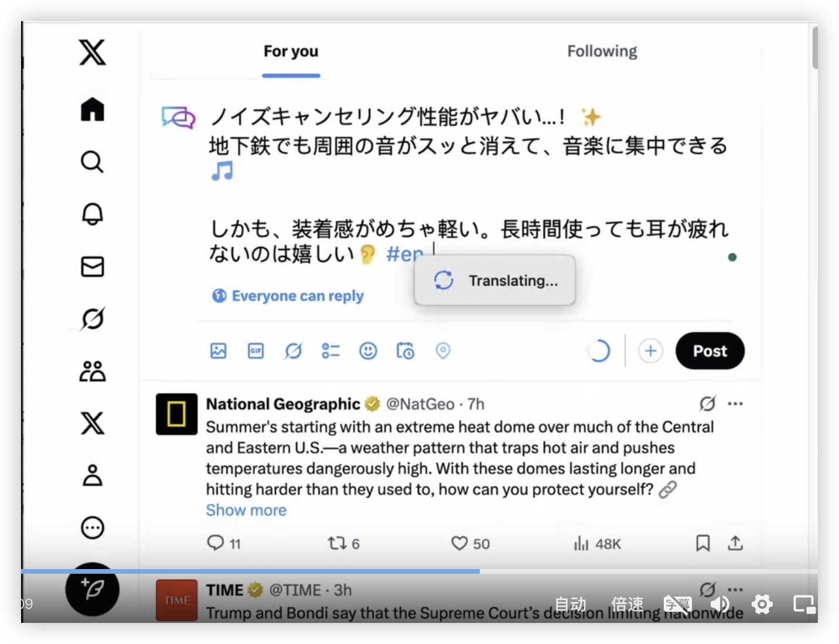
Task: Open Messages envelope in the sidebar
Action: click(93, 266)
